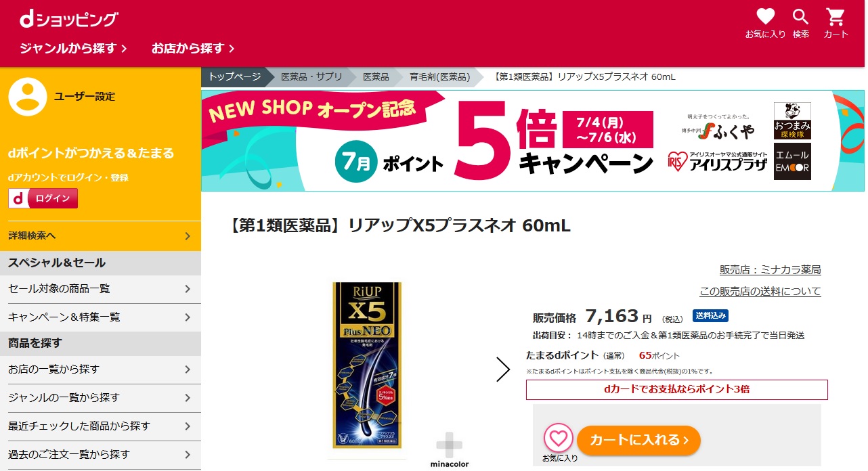Open the user settings avatar icon

click(x=28, y=97)
